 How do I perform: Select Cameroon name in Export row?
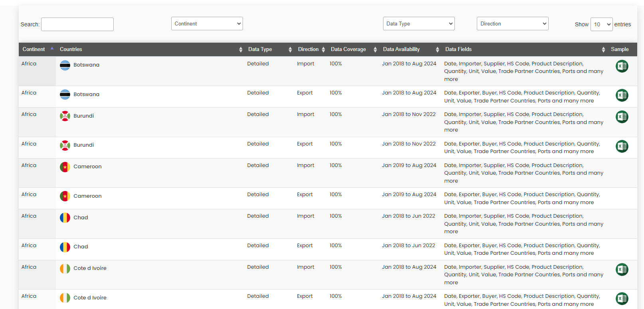(87, 196)
